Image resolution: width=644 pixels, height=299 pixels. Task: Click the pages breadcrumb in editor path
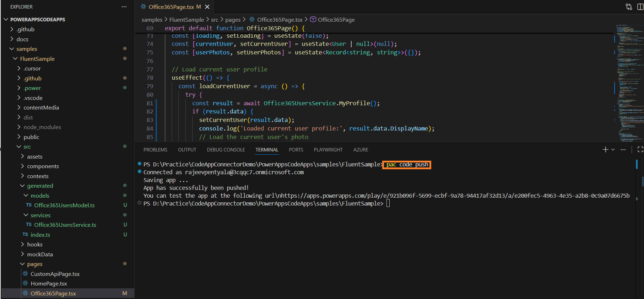coord(233,20)
